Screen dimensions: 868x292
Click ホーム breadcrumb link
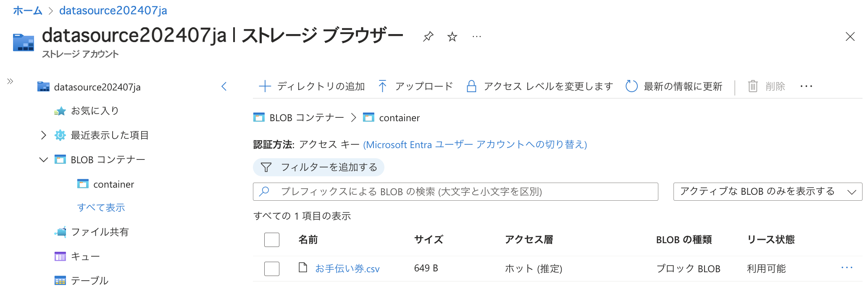click(x=28, y=11)
